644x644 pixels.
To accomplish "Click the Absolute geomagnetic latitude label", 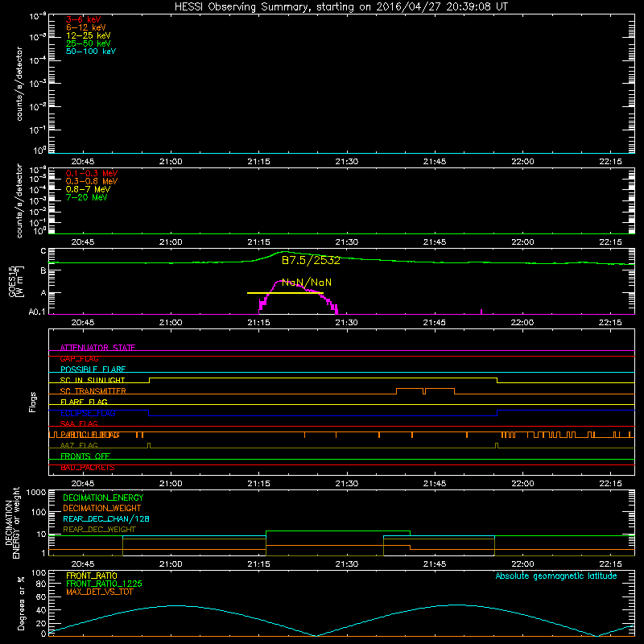I will click(x=556, y=576).
